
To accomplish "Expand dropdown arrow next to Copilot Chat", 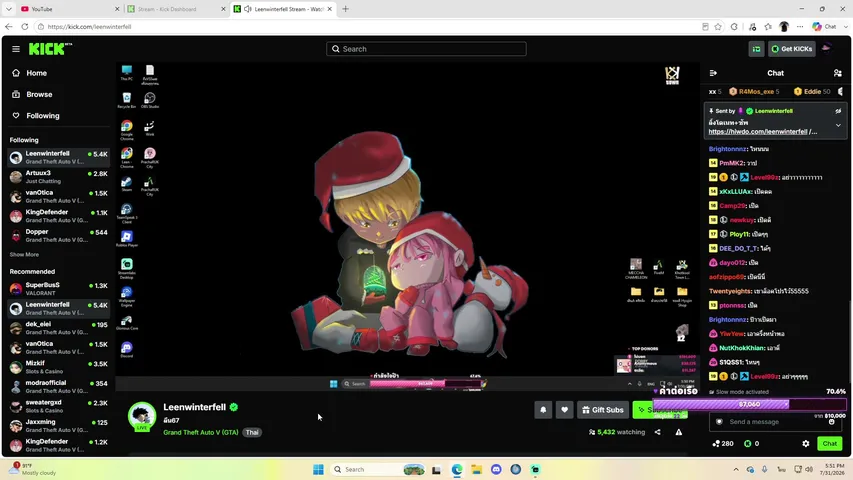I will click(x=845, y=27).
